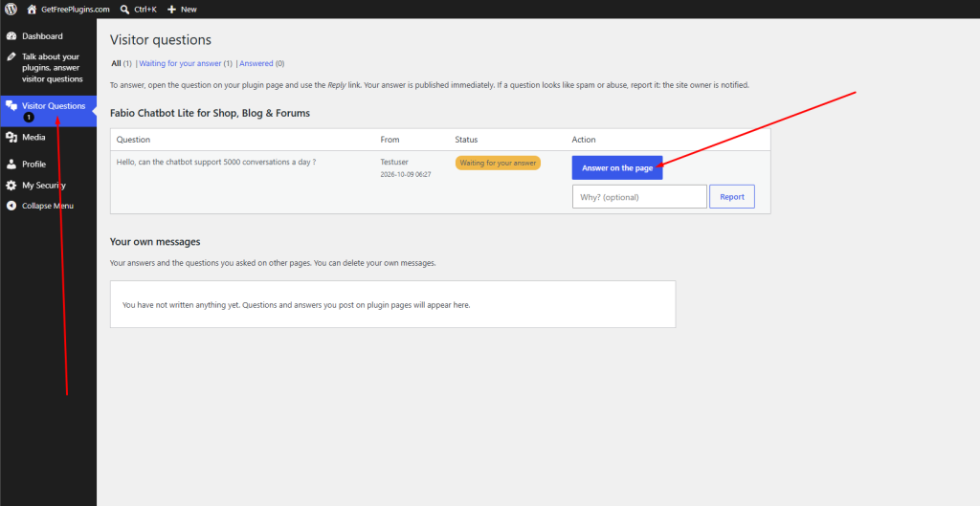Click the Visitor Questions count badge

coord(29,118)
